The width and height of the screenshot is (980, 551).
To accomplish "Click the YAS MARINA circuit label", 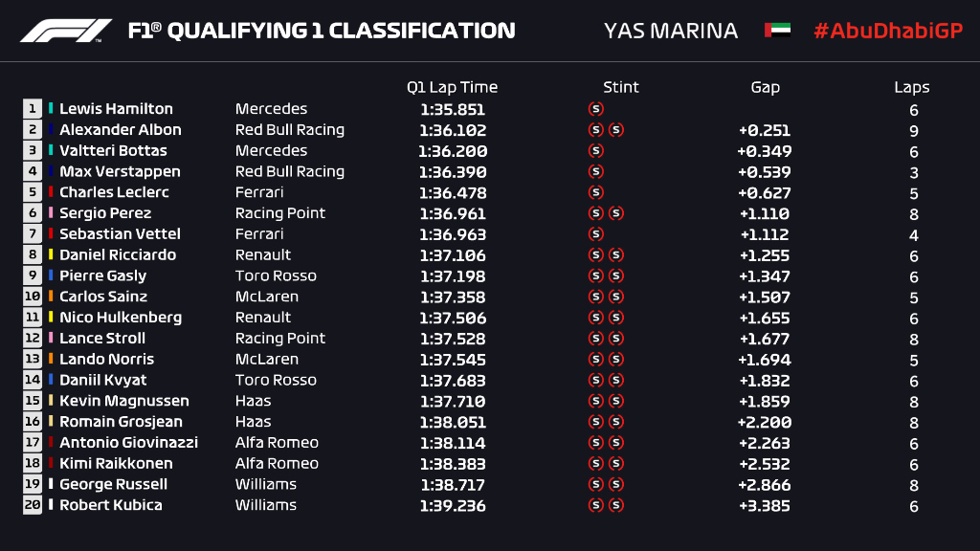I will coord(671,31).
